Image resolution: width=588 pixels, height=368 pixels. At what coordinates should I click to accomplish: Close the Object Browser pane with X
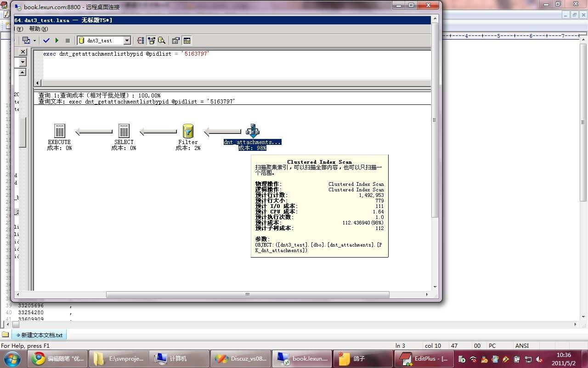pyautogui.click(x=23, y=52)
